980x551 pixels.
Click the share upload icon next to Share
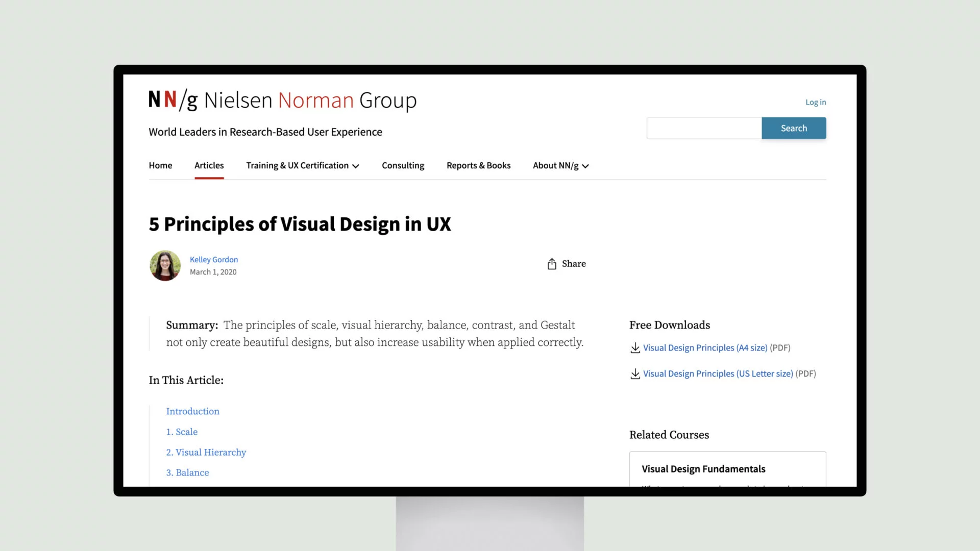[552, 264]
